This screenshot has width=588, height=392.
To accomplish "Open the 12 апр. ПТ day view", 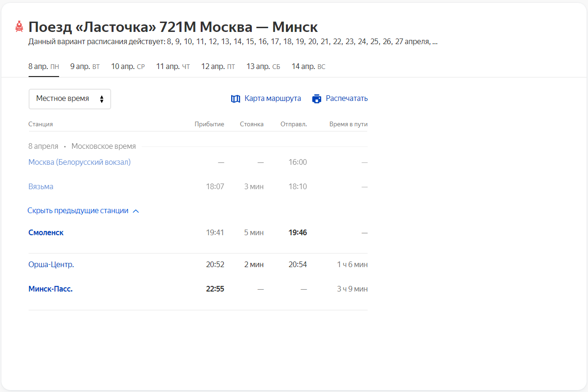I will coord(218,66).
